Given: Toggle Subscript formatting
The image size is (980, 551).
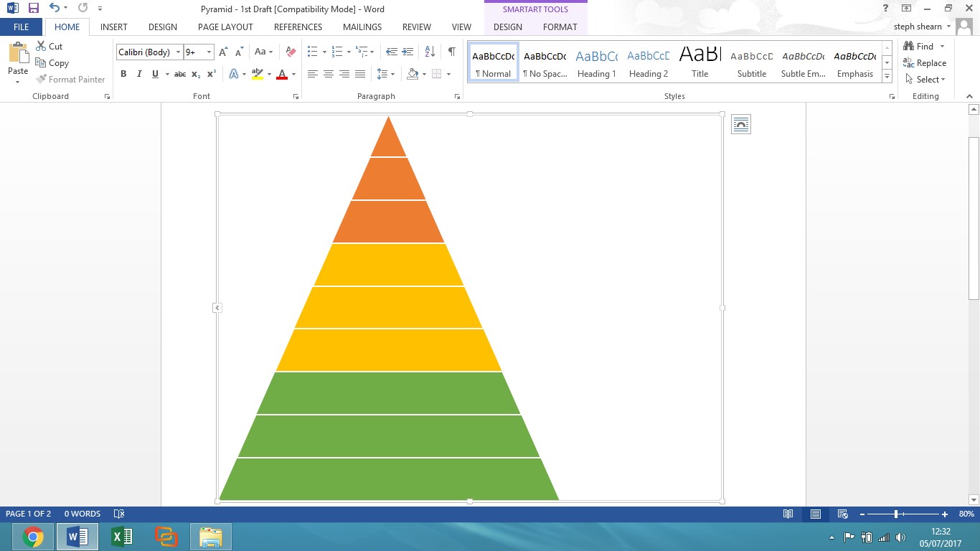Looking at the screenshot, I should [x=196, y=74].
